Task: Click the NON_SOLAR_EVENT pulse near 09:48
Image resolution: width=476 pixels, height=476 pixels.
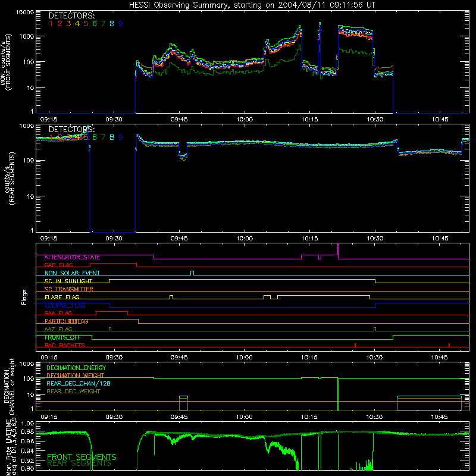Action: coord(192,273)
